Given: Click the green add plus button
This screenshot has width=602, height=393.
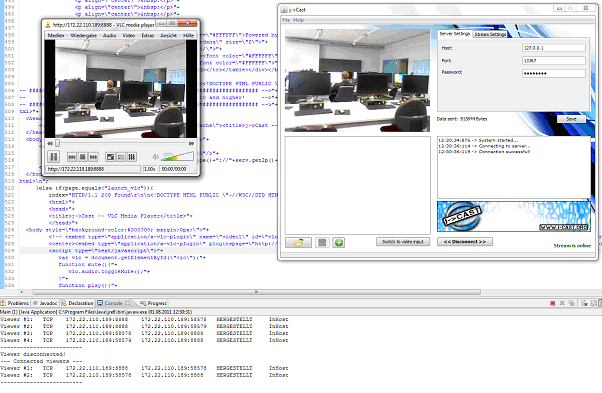Looking at the screenshot, I should [339, 243].
